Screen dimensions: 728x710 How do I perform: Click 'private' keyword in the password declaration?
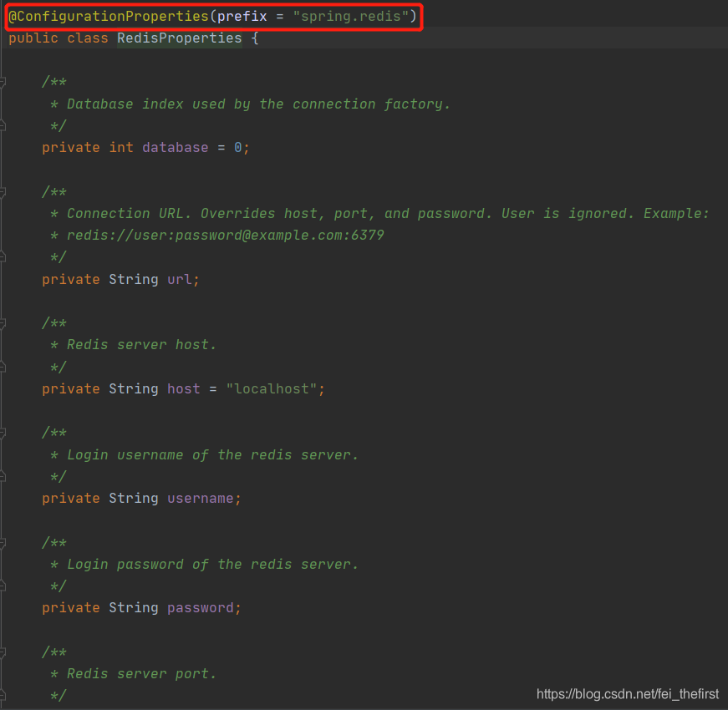(70, 608)
